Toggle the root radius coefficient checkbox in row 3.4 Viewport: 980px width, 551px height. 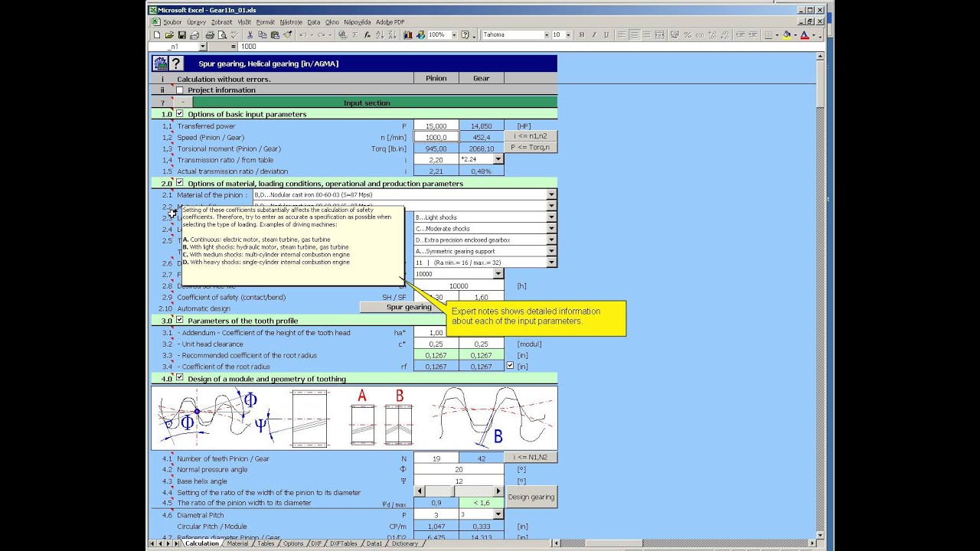point(511,366)
